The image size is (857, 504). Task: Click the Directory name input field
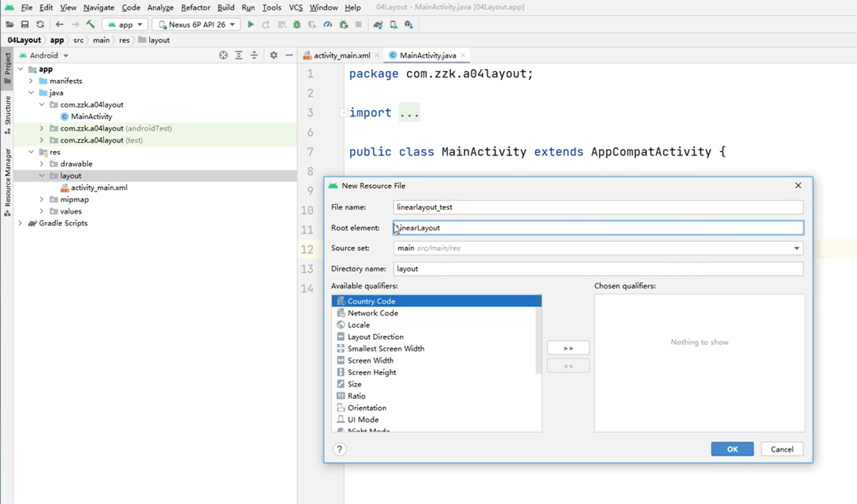(x=598, y=268)
